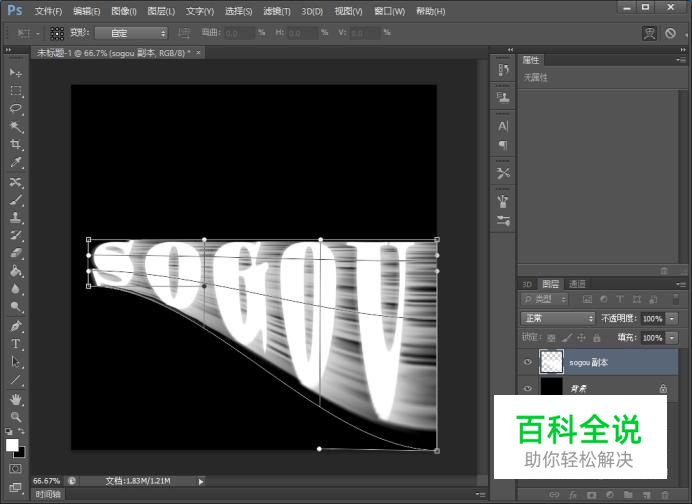Screen dimensions: 692x504
Task: Select the Eraser tool
Action: (16, 253)
